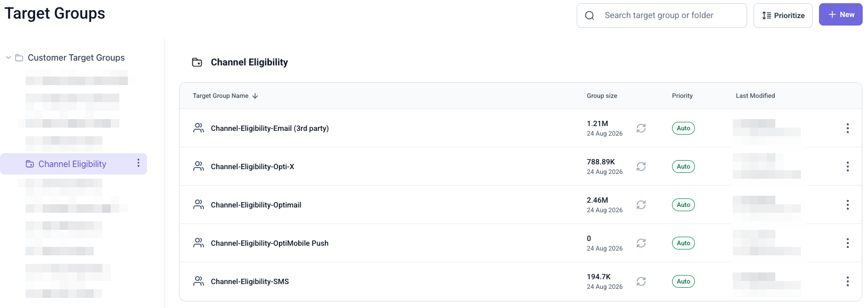This screenshot has width=868, height=308.
Task: Click group icon for Channel-Eligibility-Email (3rd party)
Action: point(199,128)
